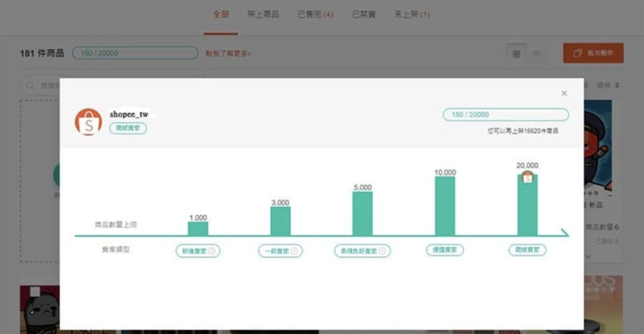The image size is (644, 334).
Task: Click 商城賣家 badge under shopee_tw name
Action: 128,128
